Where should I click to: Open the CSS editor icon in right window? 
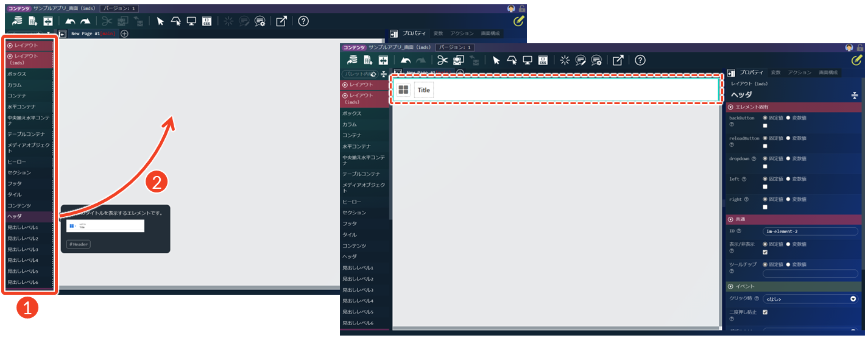[x=543, y=60]
